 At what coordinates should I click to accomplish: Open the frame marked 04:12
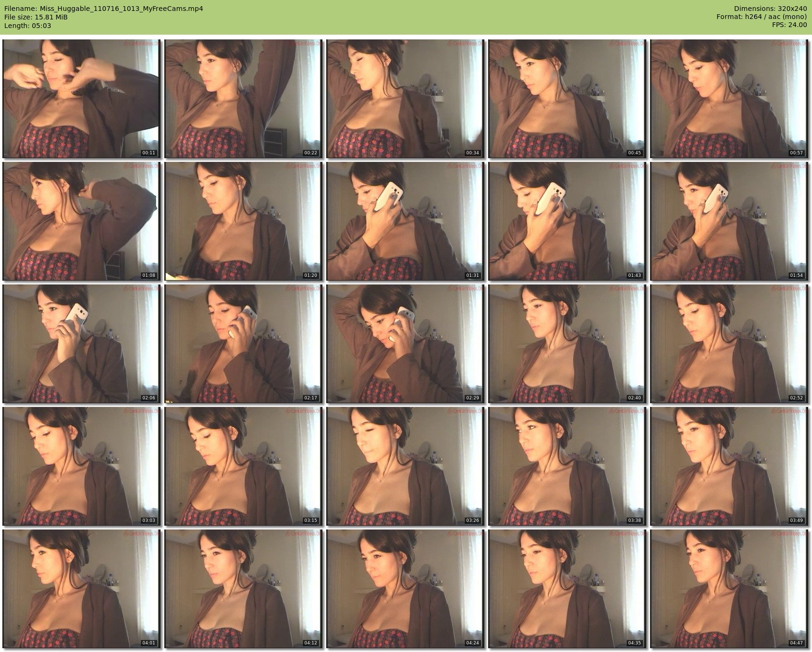coord(243,589)
